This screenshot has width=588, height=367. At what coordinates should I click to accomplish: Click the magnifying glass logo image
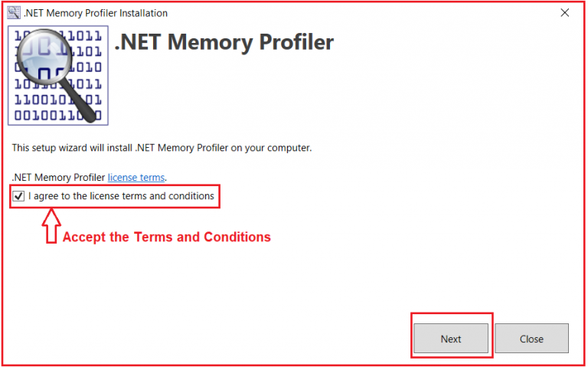[58, 75]
